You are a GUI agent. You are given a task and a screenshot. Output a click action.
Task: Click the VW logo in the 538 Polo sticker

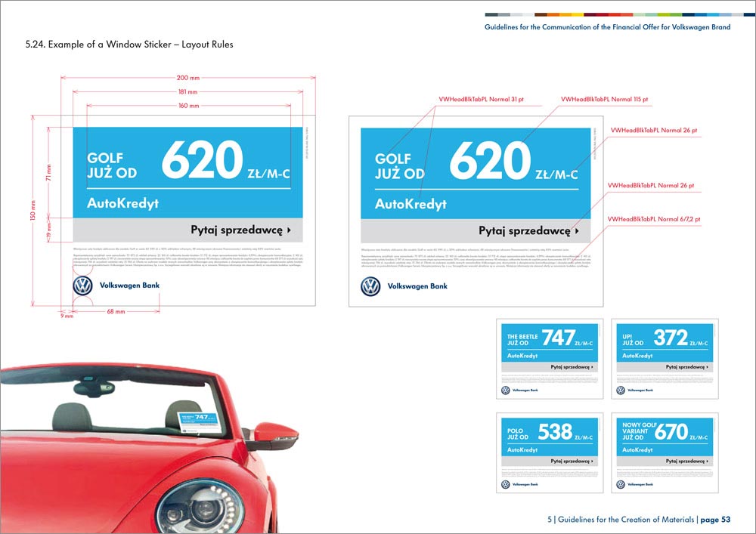coord(505,484)
